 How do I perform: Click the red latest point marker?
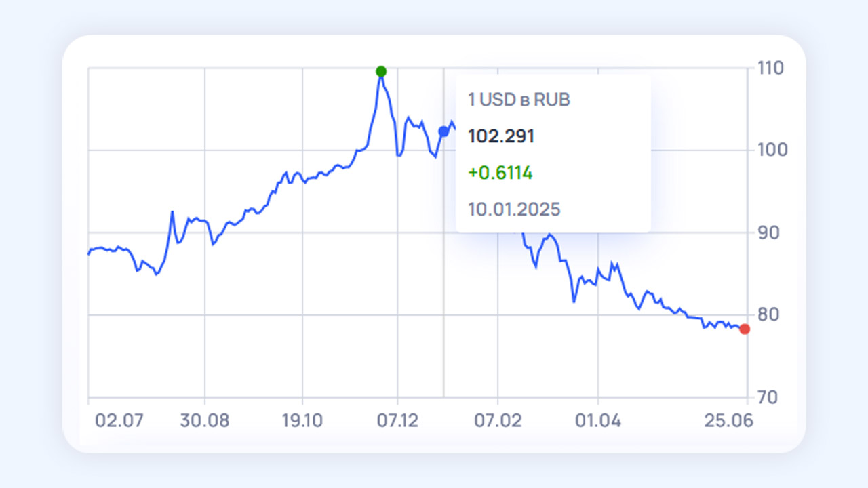coord(745,329)
